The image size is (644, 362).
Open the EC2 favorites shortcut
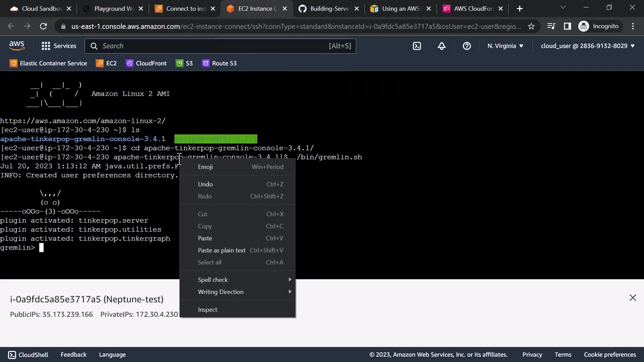(x=105, y=63)
